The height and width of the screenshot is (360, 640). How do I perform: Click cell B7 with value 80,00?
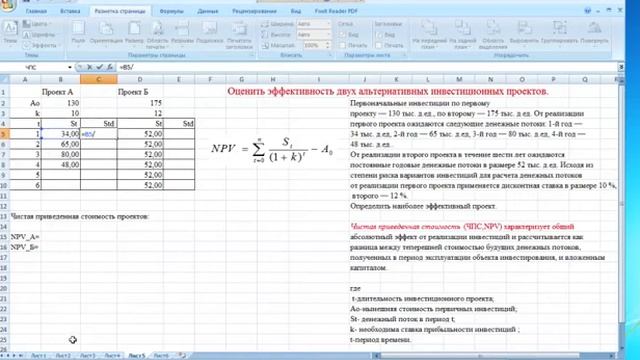[61, 154]
